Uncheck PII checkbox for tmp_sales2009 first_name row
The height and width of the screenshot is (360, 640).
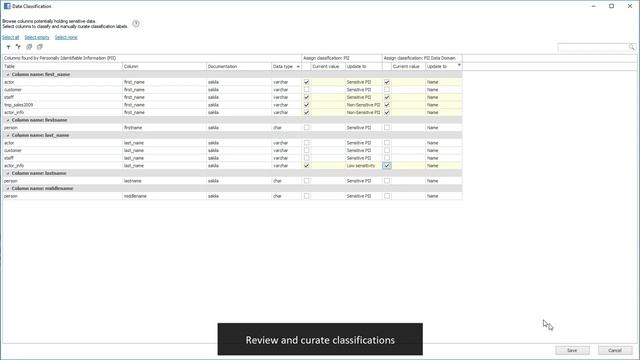pos(307,105)
